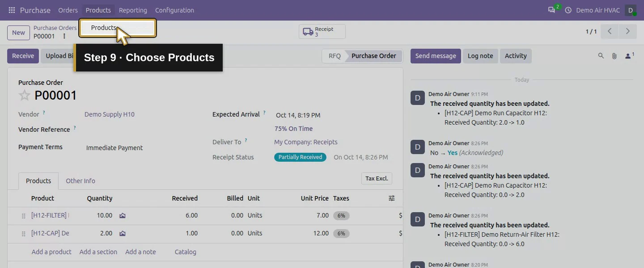Click the 75% On Time indicator

pyautogui.click(x=293, y=129)
